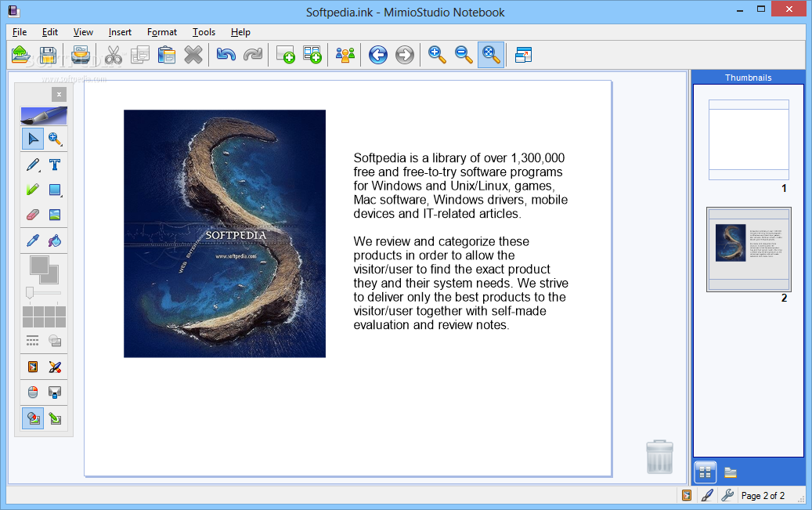Zoom out with the magnifier minus
The height and width of the screenshot is (510, 812).
pyautogui.click(x=464, y=54)
